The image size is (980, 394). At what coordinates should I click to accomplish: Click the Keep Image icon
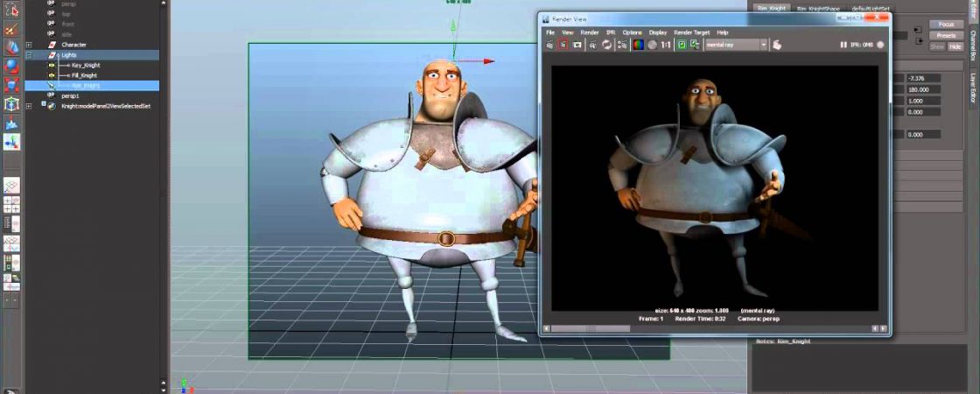682,45
